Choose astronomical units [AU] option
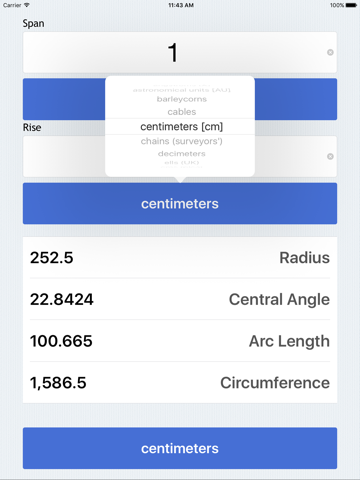This screenshot has height=480, width=360. [182, 90]
